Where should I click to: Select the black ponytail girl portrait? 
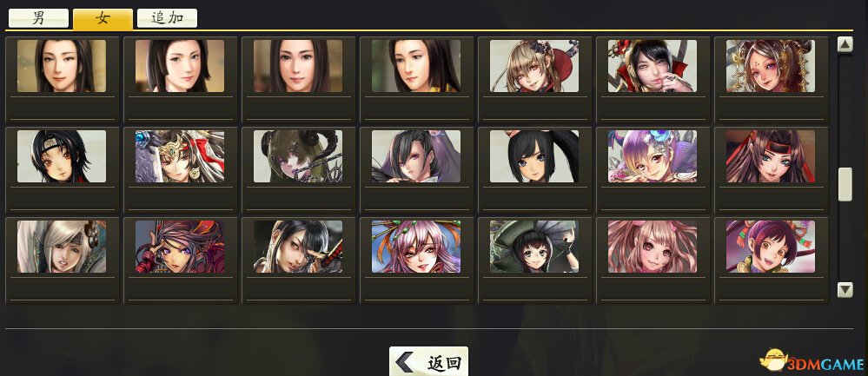coord(534,156)
